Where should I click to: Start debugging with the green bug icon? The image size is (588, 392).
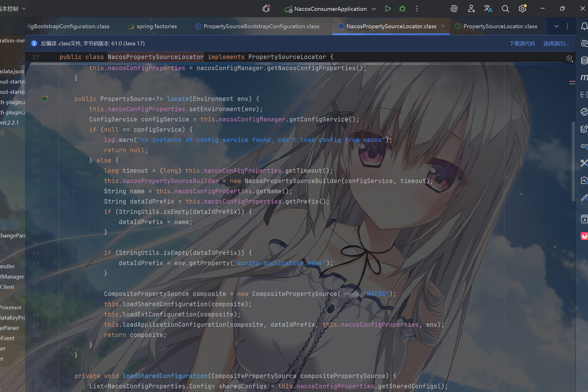click(402, 9)
